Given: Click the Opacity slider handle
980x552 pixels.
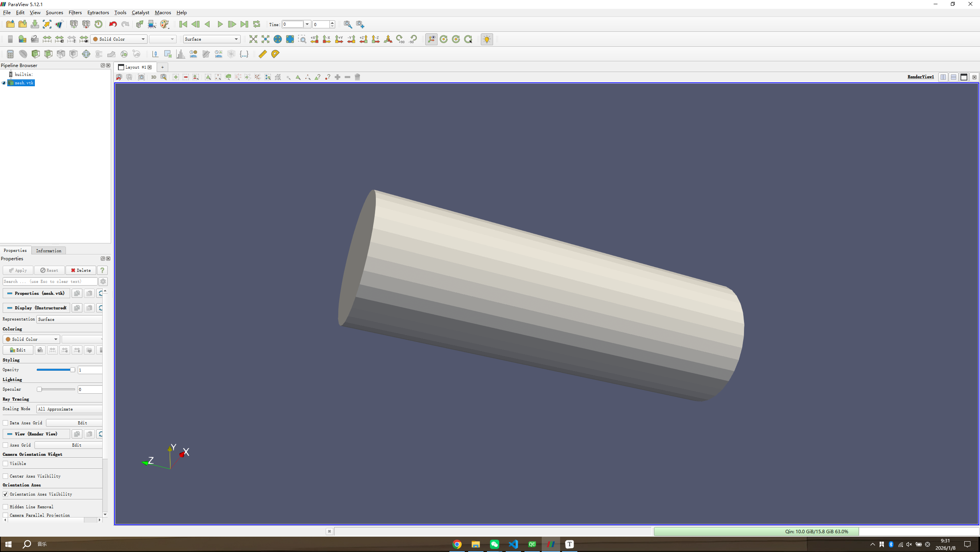Looking at the screenshot, I should click(x=72, y=370).
